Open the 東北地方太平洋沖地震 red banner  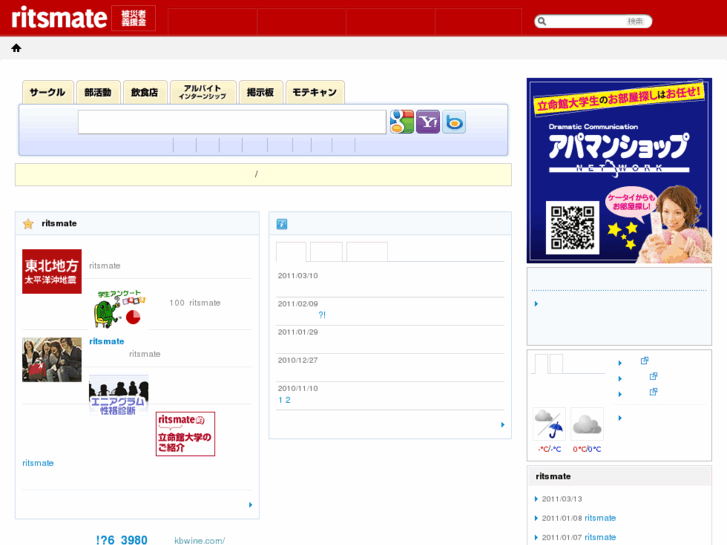coord(52,271)
